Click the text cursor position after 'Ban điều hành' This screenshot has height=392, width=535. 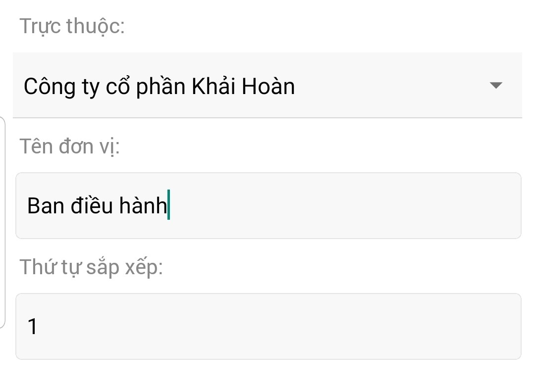point(168,205)
